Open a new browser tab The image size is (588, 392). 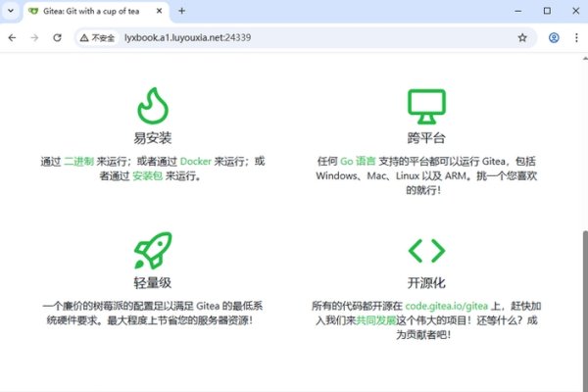pyautogui.click(x=181, y=11)
